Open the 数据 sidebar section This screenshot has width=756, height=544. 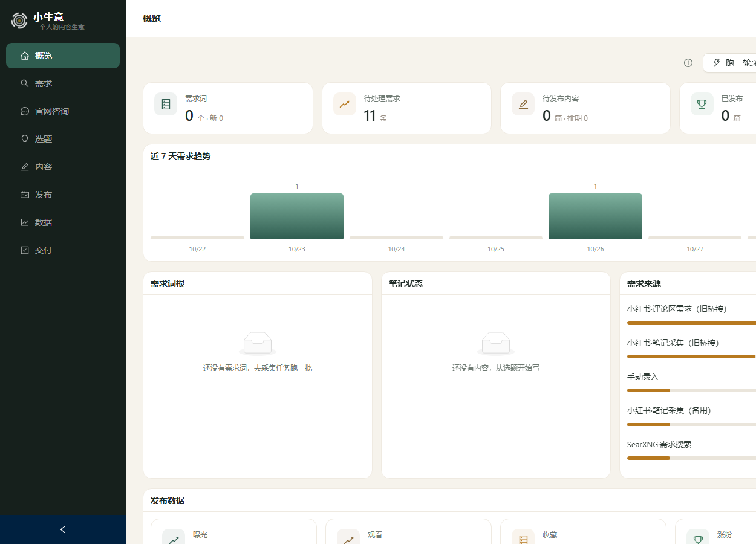[x=63, y=222]
